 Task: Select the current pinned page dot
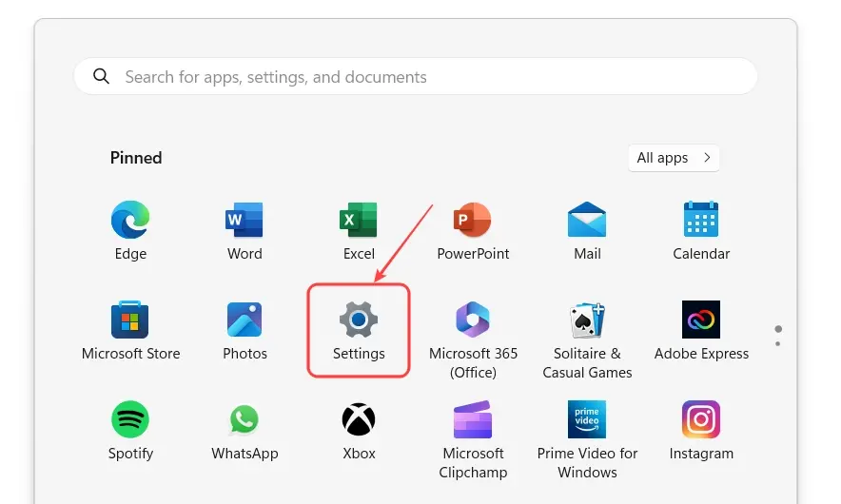click(x=778, y=329)
